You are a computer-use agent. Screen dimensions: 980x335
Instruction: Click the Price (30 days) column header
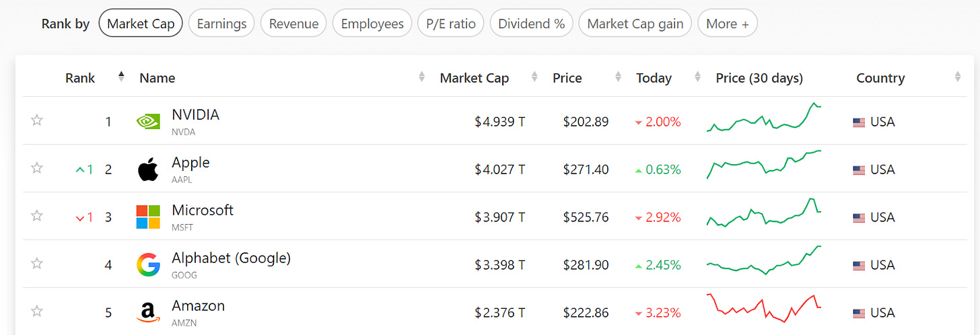[x=759, y=78]
